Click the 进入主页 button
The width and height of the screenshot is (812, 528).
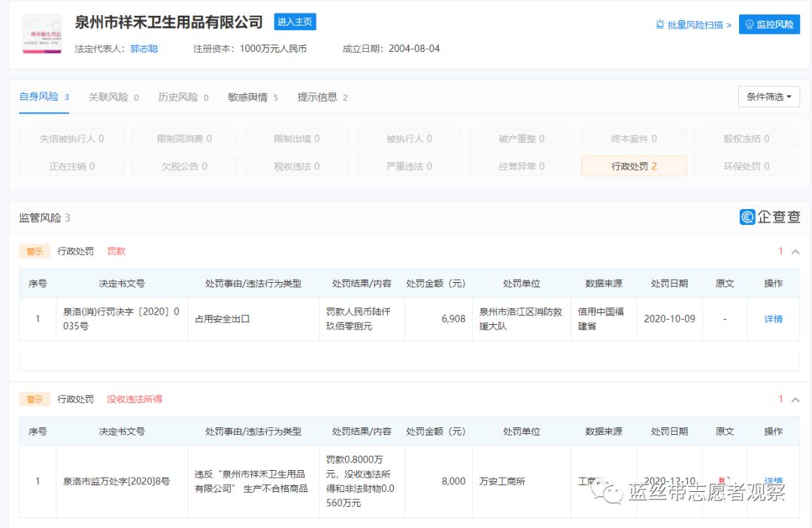pyautogui.click(x=295, y=22)
